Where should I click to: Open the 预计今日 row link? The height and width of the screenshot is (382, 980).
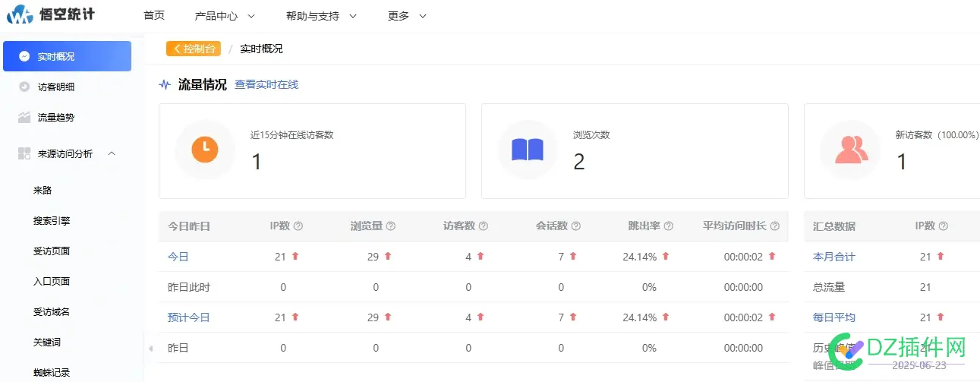pyautogui.click(x=188, y=317)
